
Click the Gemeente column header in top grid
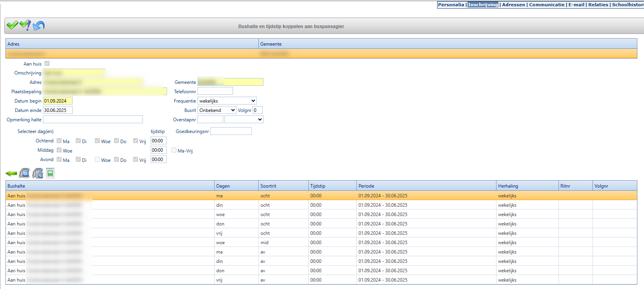(x=448, y=44)
